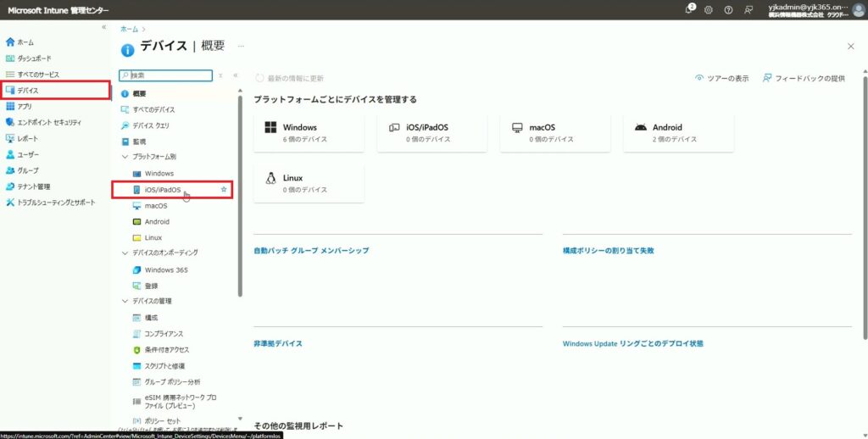Open the Linux platform card
Viewport: 868px width, 439px height.
[309, 183]
